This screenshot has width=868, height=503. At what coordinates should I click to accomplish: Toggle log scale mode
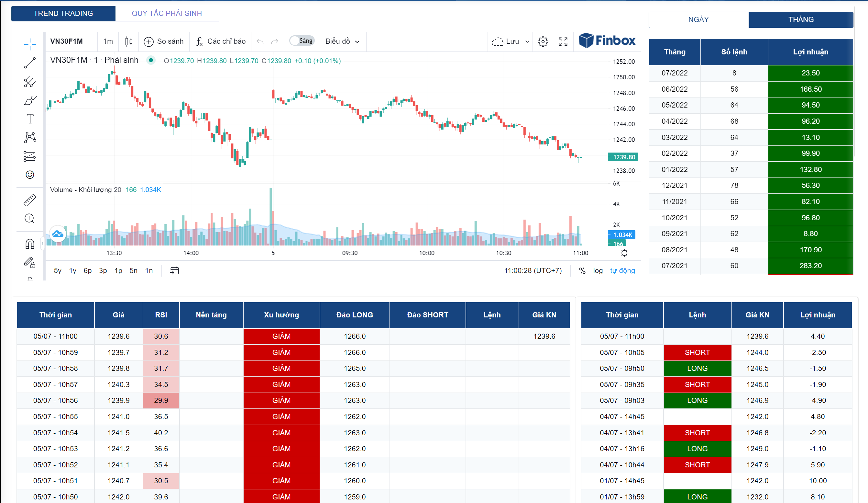click(598, 271)
